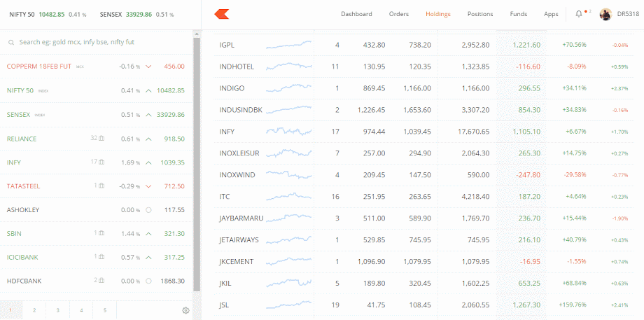Viewport: 644px width, 320px height.
Task: Switch to watchlist tab 1
Action: pos(11,311)
